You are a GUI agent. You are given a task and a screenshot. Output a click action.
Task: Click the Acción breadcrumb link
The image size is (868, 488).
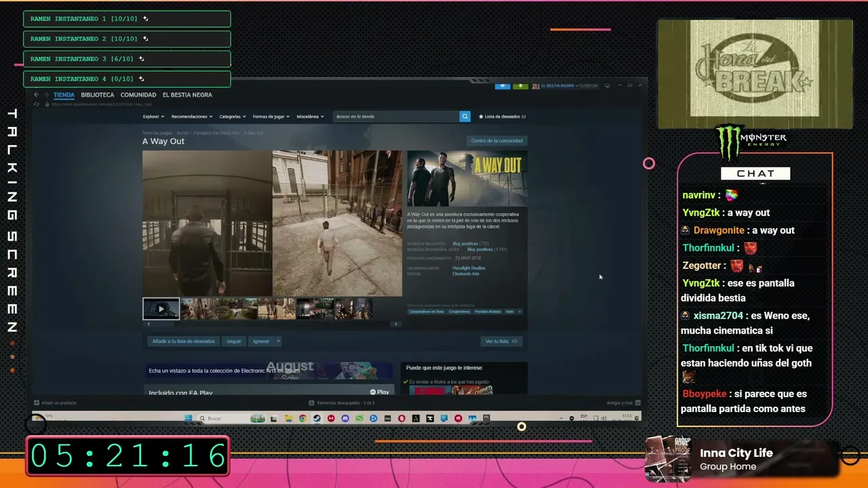pos(182,133)
